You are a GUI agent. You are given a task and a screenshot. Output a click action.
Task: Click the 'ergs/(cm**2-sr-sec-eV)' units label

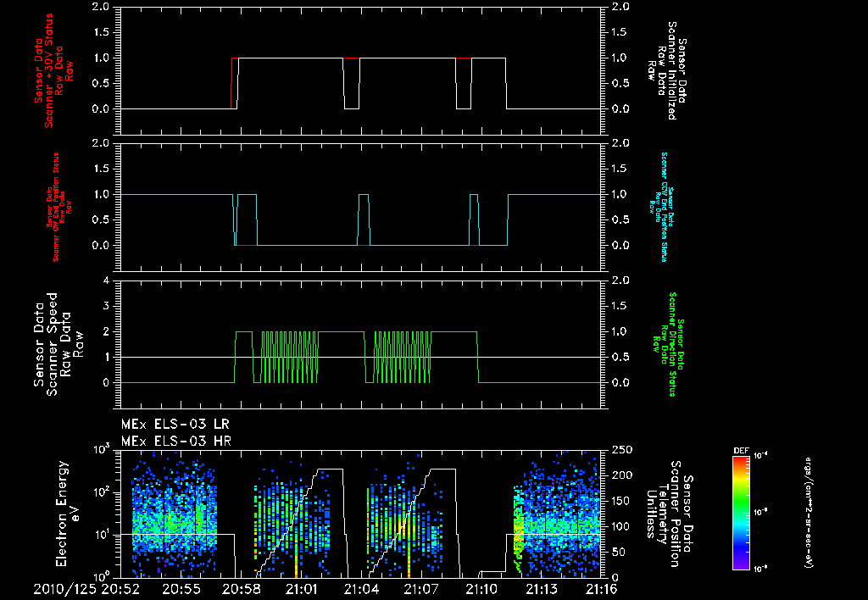pos(808,513)
